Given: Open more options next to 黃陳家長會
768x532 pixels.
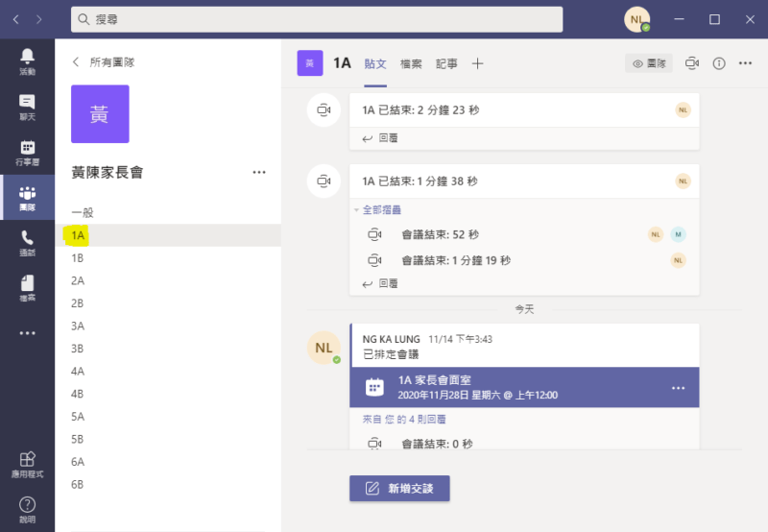Looking at the screenshot, I should tap(258, 172).
